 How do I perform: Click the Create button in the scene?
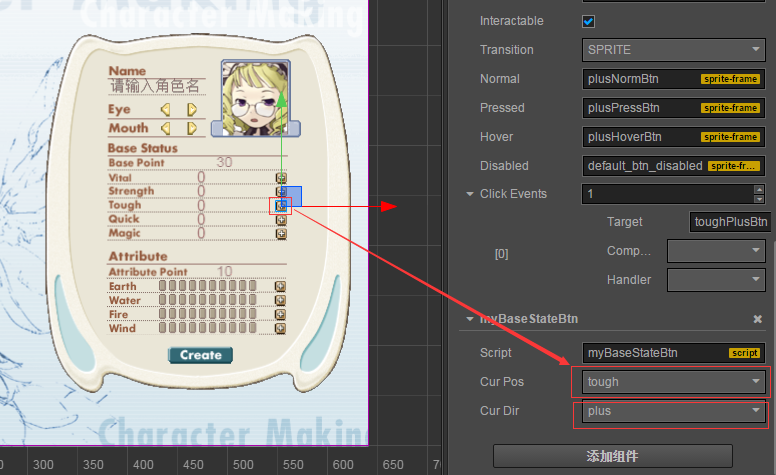click(x=200, y=355)
